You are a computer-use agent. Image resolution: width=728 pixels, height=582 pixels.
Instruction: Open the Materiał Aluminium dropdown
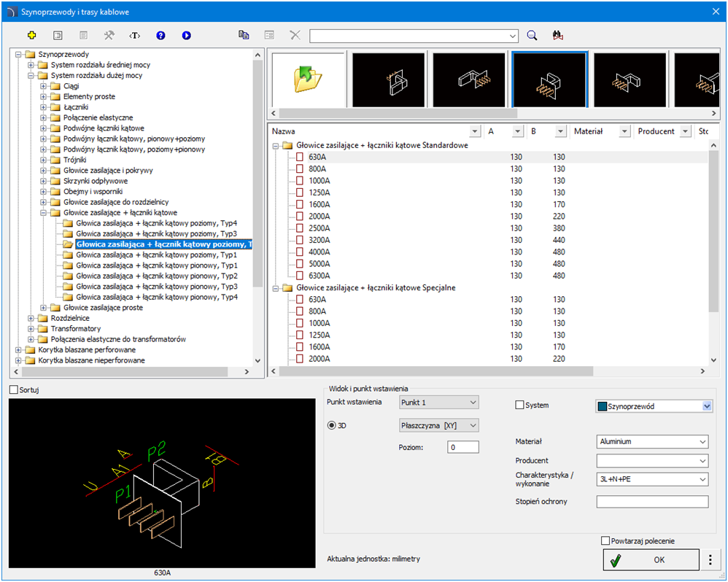coord(652,442)
